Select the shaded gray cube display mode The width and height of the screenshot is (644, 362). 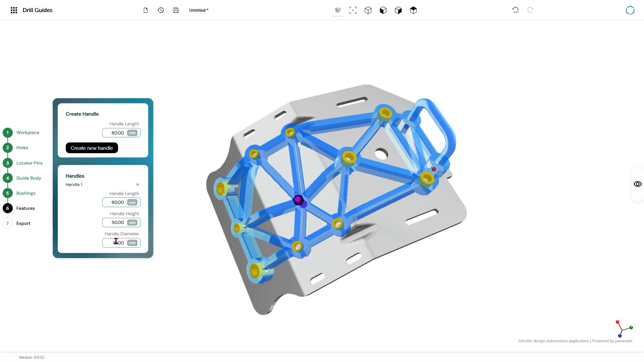(338, 10)
